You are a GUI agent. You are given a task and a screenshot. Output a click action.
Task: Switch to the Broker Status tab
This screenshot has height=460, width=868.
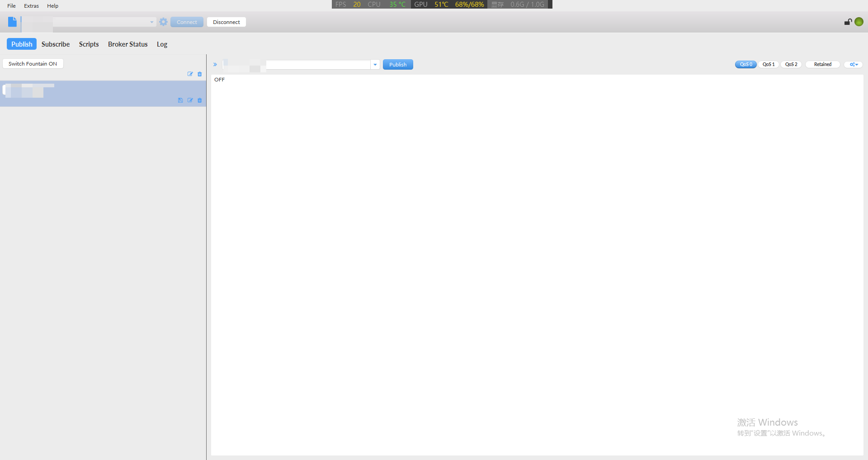pyautogui.click(x=128, y=44)
